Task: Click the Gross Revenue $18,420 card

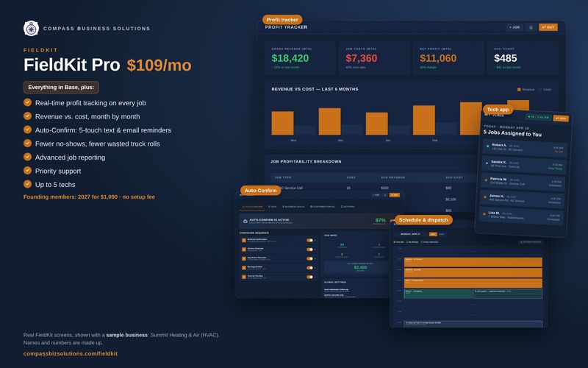Action: pyautogui.click(x=300, y=59)
